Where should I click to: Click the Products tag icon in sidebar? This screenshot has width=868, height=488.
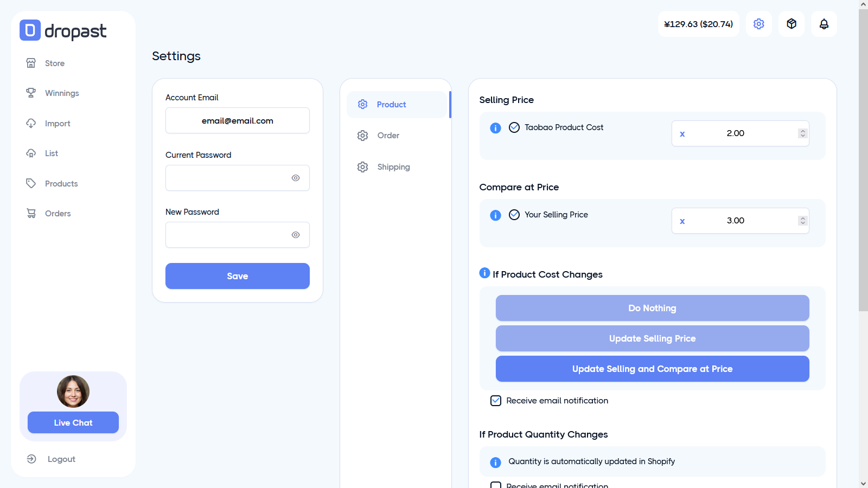[31, 183]
